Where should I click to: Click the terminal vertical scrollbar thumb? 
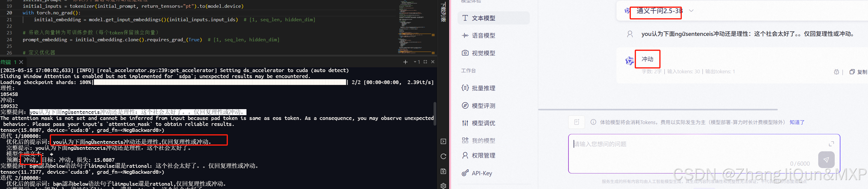coord(435,114)
